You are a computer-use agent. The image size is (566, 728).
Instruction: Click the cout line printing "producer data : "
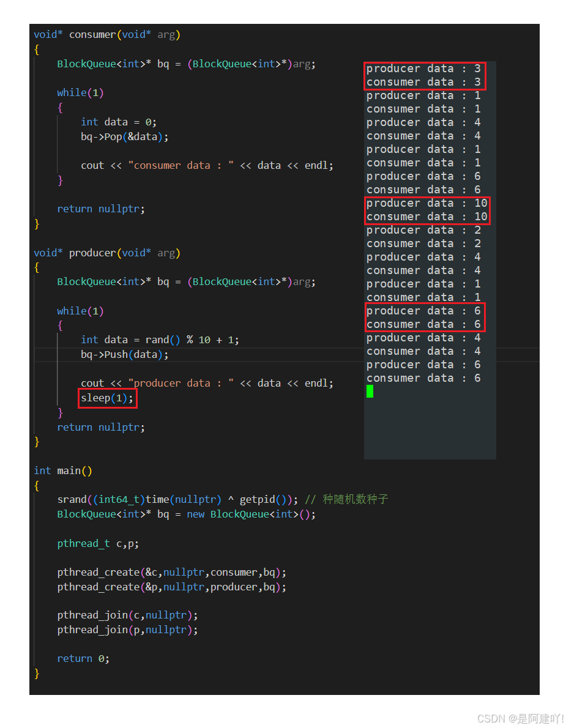(x=207, y=384)
